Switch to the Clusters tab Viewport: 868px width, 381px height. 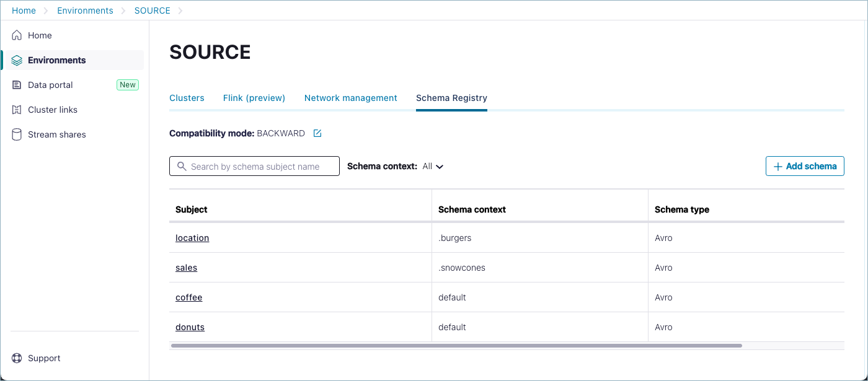click(187, 98)
